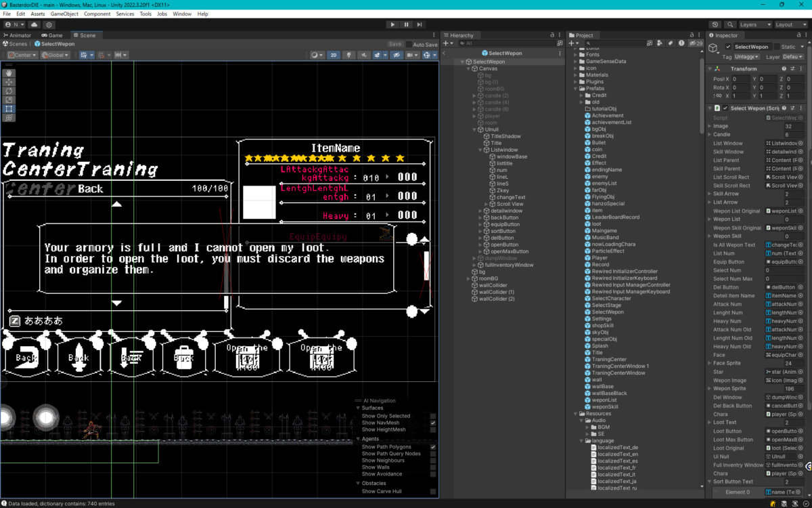
Task: Collapse the Canvas tree node
Action: [x=468, y=68]
